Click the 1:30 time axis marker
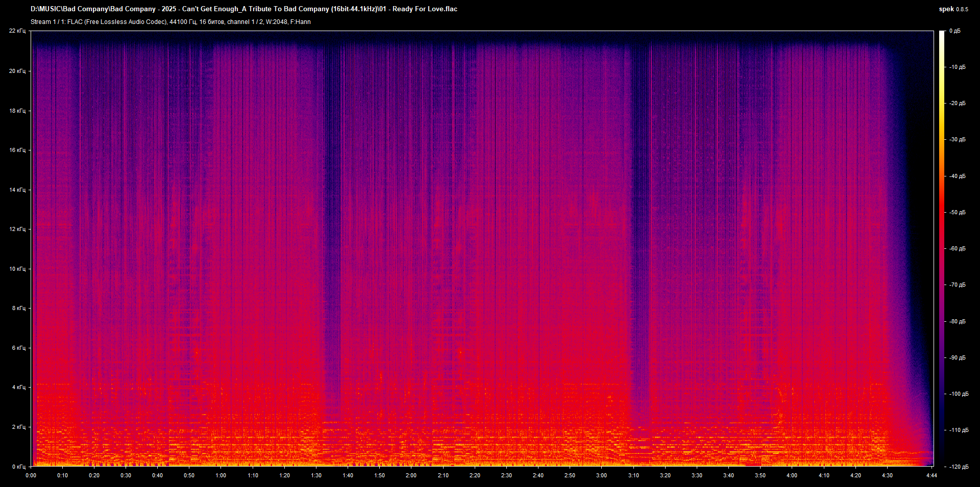 coord(316,475)
